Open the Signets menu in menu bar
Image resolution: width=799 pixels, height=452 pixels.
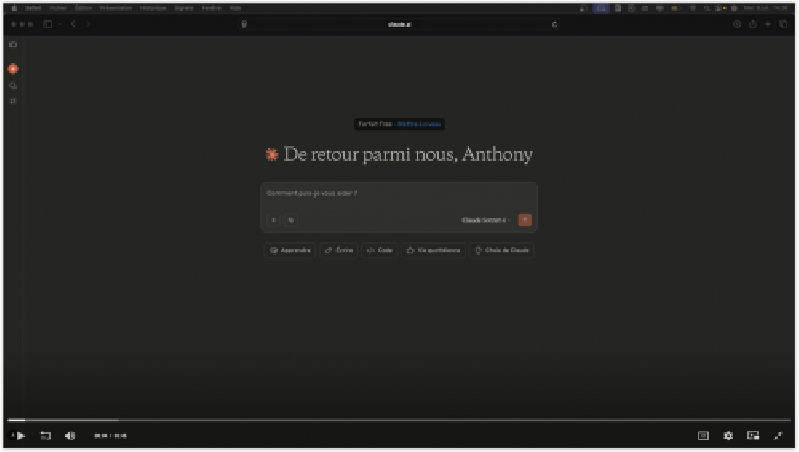[x=184, y=7]
